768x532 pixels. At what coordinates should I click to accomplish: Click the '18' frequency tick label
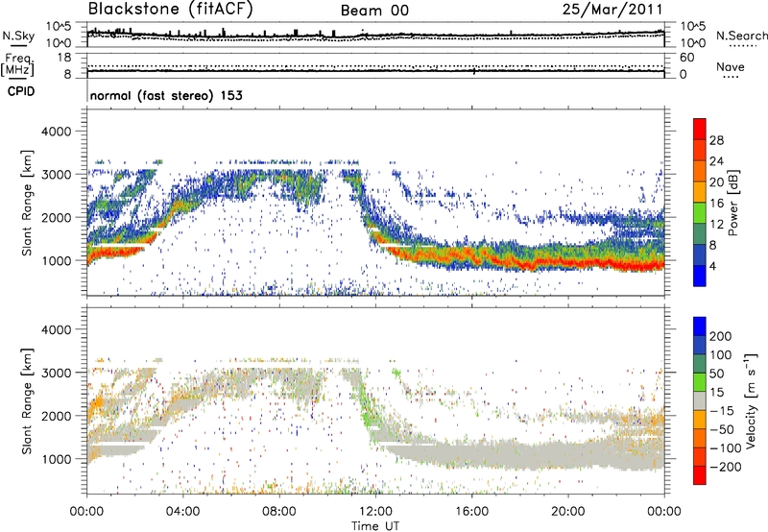click(64, 58)
